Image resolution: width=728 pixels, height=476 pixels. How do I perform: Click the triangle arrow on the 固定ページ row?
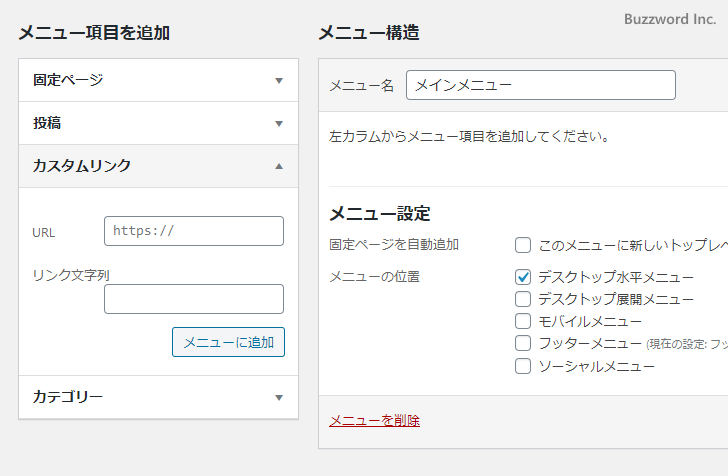coord(279,80)
